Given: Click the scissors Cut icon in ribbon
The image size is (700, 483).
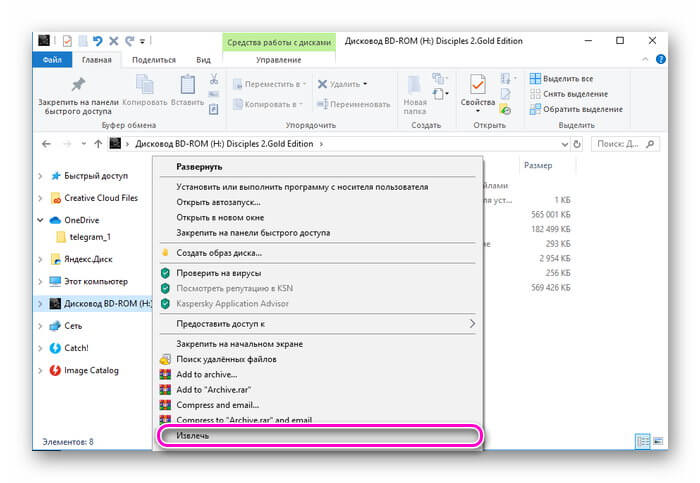Looking at the screenshot, I should click(x=214, y=79).
